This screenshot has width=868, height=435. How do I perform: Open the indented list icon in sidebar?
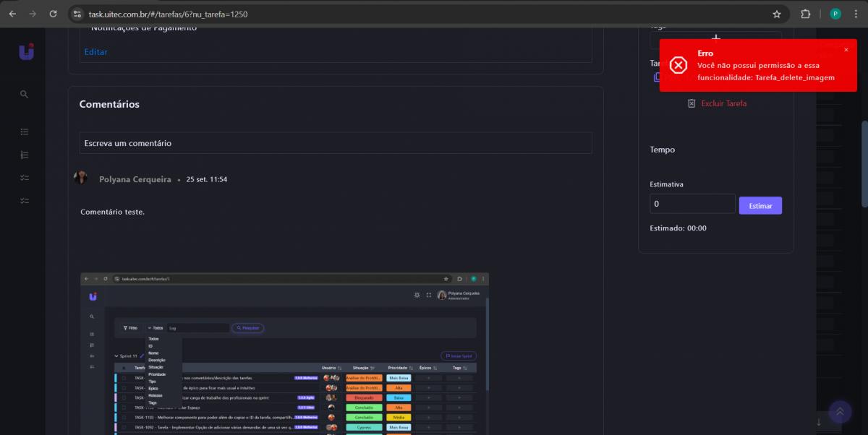24,155
